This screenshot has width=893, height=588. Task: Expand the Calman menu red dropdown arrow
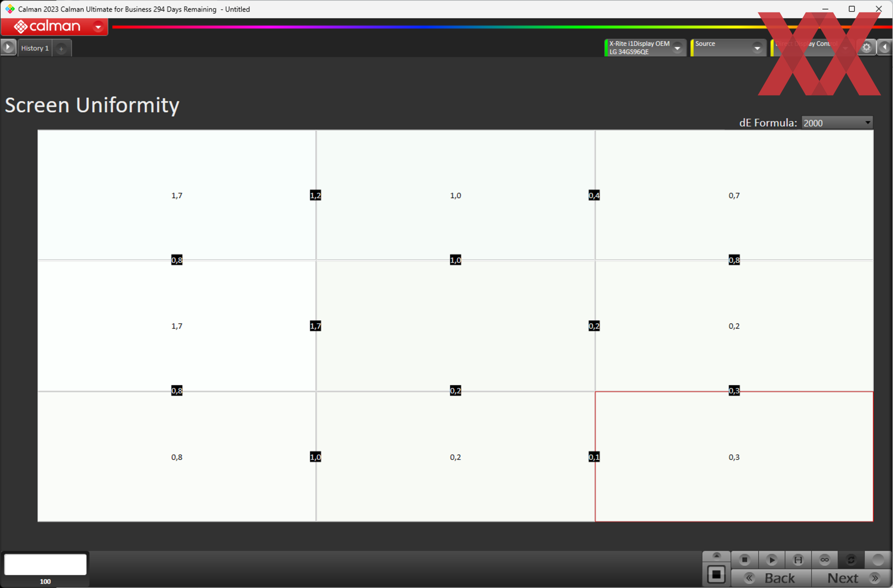(x=98, y=27)
